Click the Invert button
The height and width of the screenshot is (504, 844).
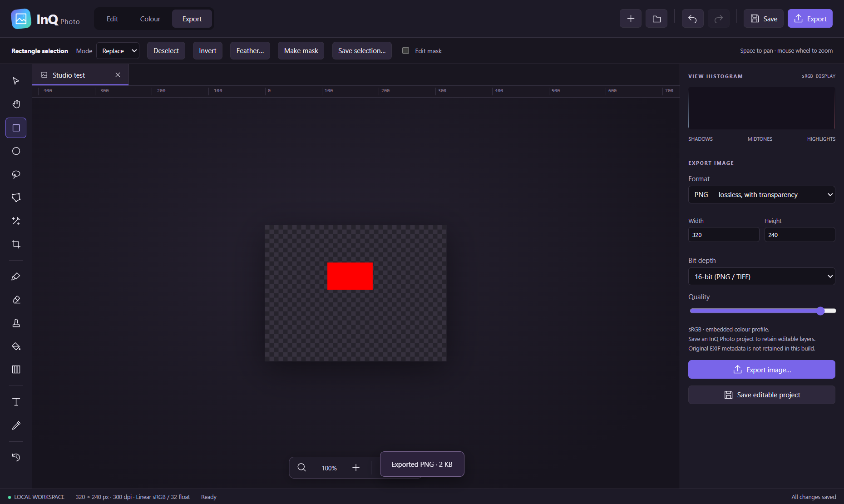click(207, 51)
